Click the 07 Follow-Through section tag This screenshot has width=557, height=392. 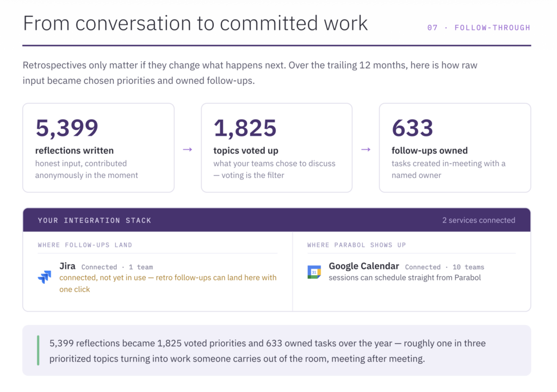pyautogui.click(x=479, y=28)
